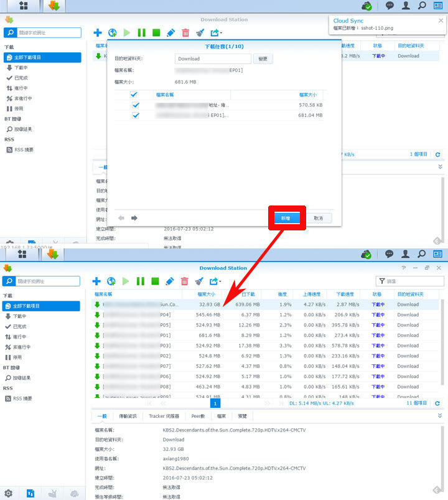The height and width of the screenshot is (500, 448).
Task: Refresh the list with the icon next to 11 個項目
Action: 437,403
